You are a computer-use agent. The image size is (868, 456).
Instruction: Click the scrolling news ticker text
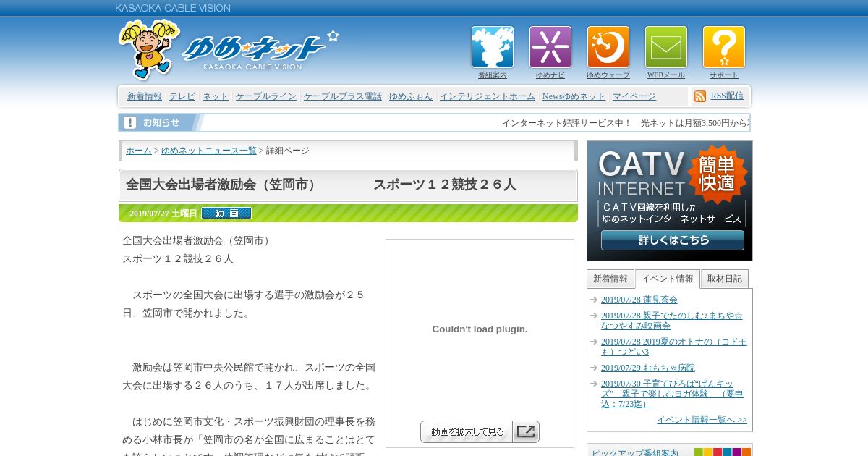[x=626, y=123]
